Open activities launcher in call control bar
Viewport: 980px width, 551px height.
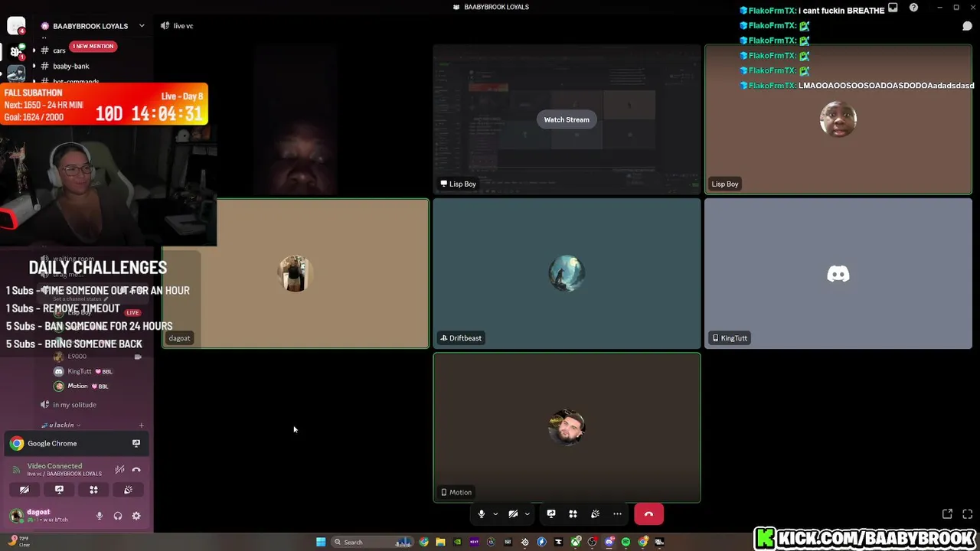[573, 514]
